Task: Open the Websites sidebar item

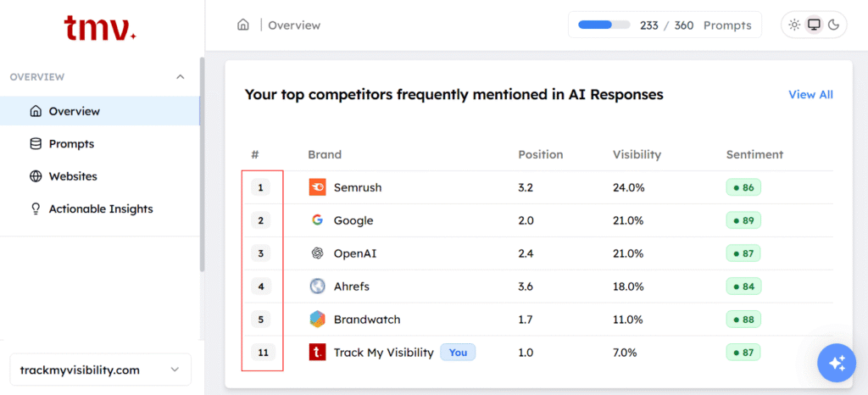Action: (x=100, y=176)
